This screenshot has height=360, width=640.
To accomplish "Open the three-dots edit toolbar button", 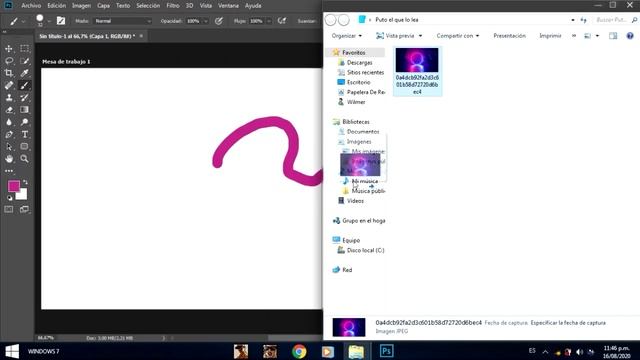I will tap(9, 171).
